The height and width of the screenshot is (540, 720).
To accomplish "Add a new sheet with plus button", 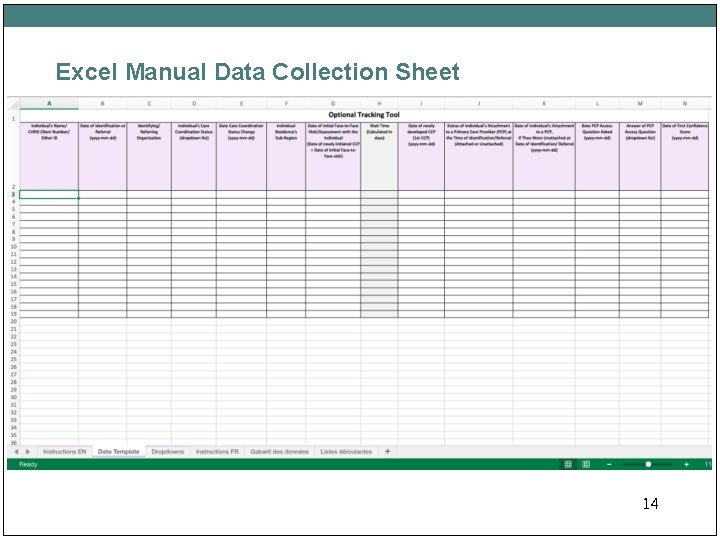I will coord(388,452).
